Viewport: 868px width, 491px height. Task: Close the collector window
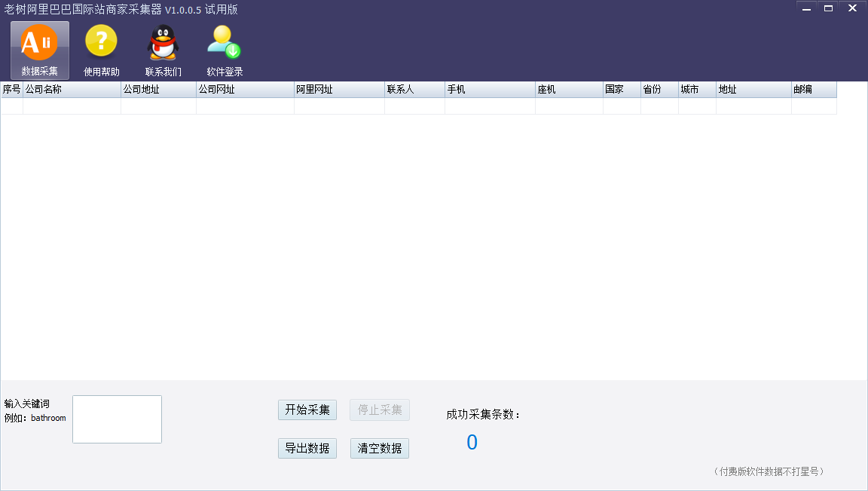[x=852, y=8]
